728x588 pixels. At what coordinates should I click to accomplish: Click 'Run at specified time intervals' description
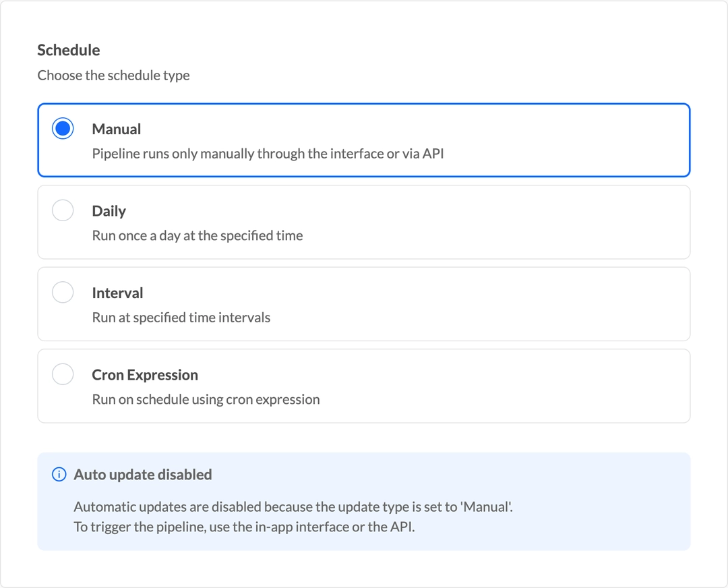[x=181, y=318]
